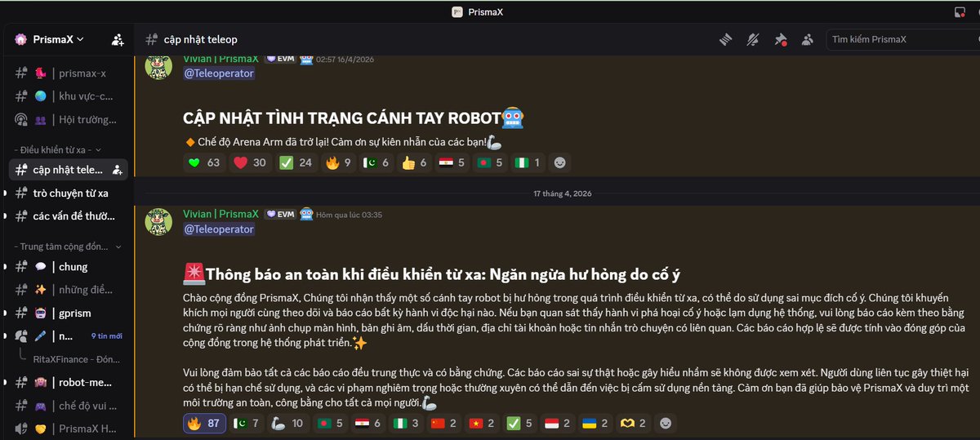Open the gprism channel

point(69,313)
